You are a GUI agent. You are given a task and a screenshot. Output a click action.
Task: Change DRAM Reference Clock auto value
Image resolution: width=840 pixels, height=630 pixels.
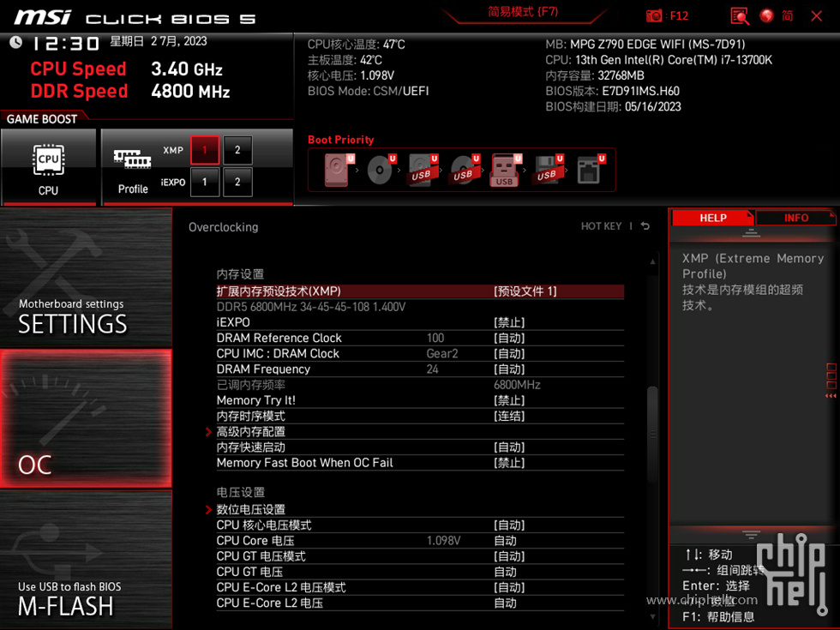point(509,338)
